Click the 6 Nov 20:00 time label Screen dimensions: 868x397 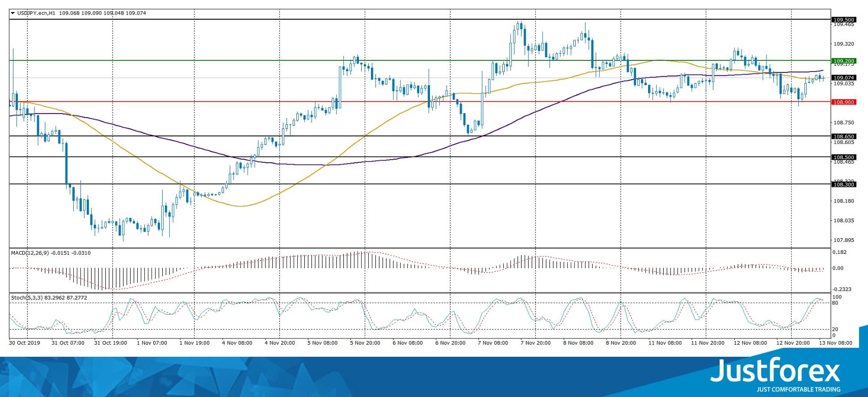pyautogui.click(x=450, y=343)
